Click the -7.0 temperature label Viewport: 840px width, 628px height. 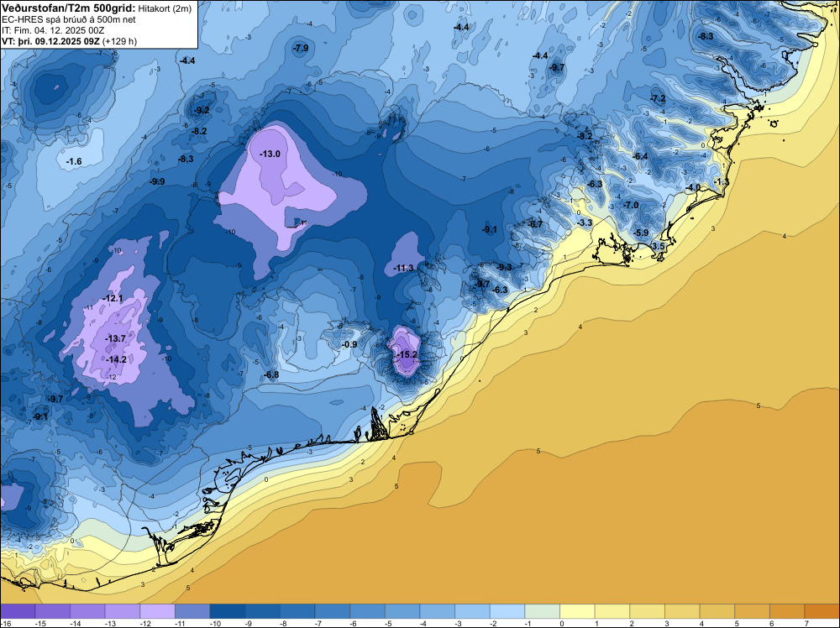[x=631, y=205]
